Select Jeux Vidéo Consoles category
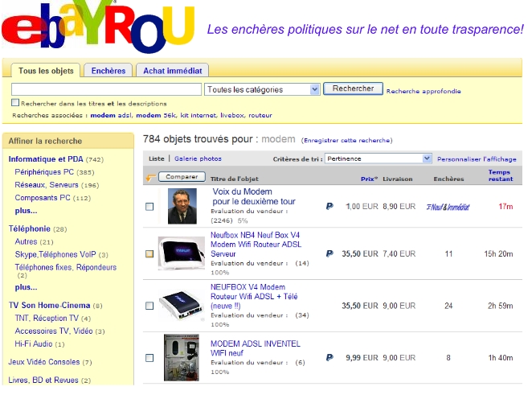532x399 pixels. [44, 362]
